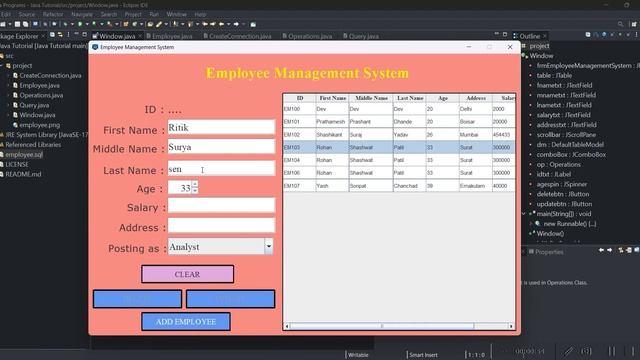
Task: Select table row EM102 Shashikant
Action: 399,134
